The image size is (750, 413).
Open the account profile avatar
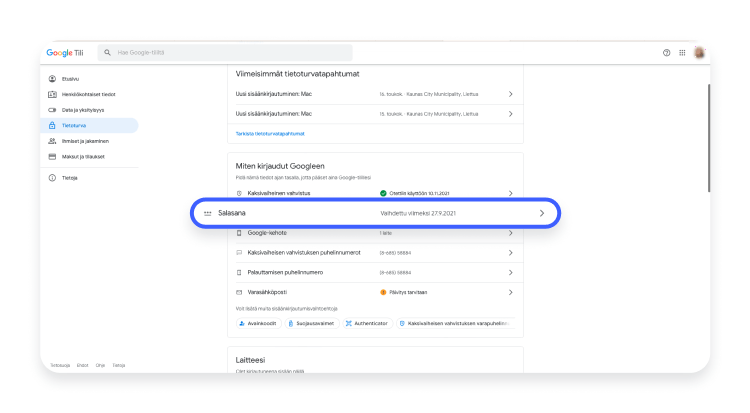pyautogui.click(x=699, y=53)
